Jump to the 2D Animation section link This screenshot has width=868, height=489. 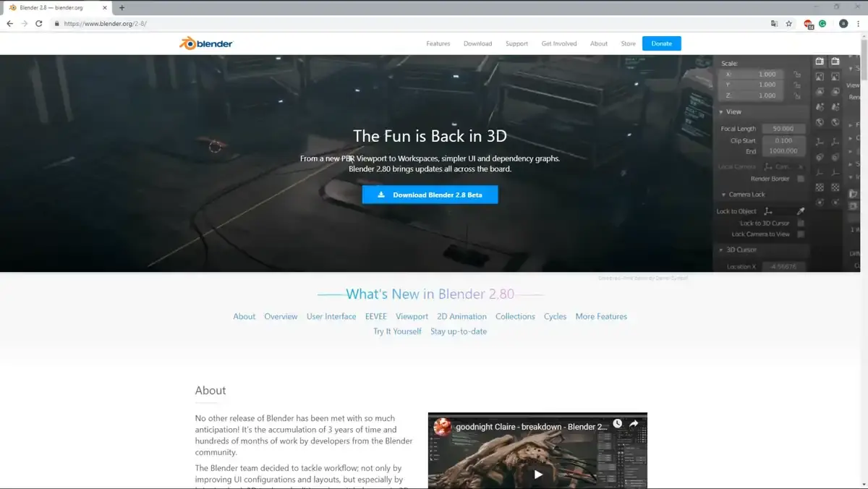coord(462,316)
